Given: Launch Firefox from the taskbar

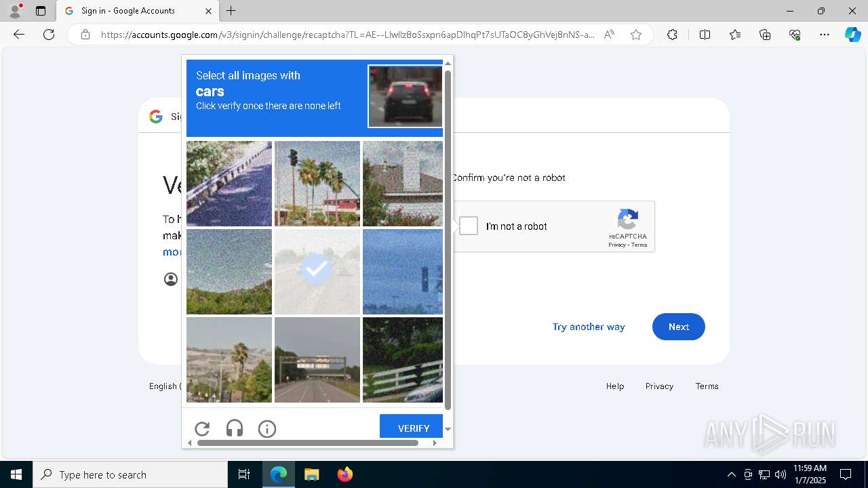Looking at the screenshot, I should point(344,474).
